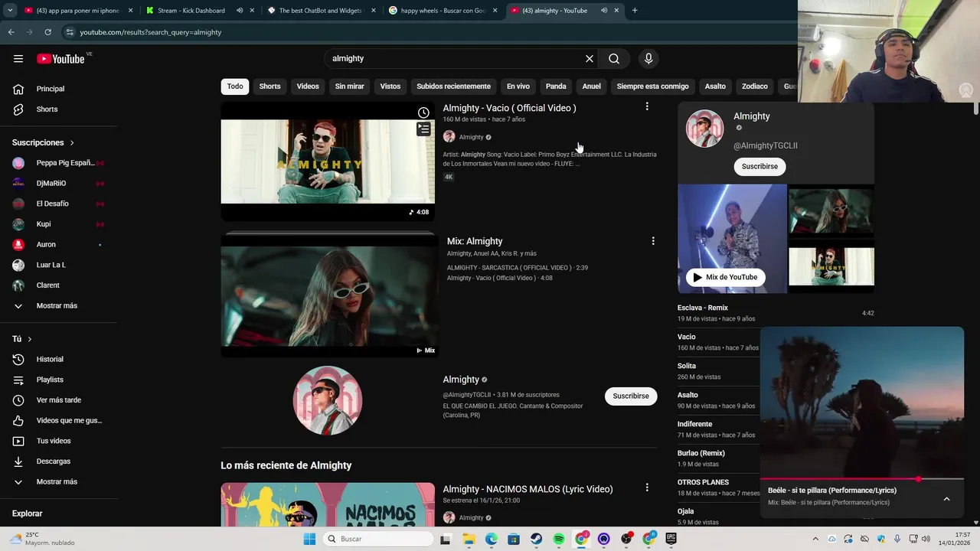View site information icon in address bar
The width and height of the screenshot is (980, 551).
[x=70, y=32]
